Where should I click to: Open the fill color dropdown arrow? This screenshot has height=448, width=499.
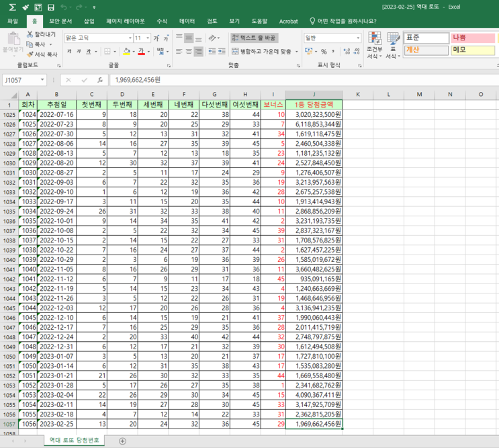[x=134, y=52]
